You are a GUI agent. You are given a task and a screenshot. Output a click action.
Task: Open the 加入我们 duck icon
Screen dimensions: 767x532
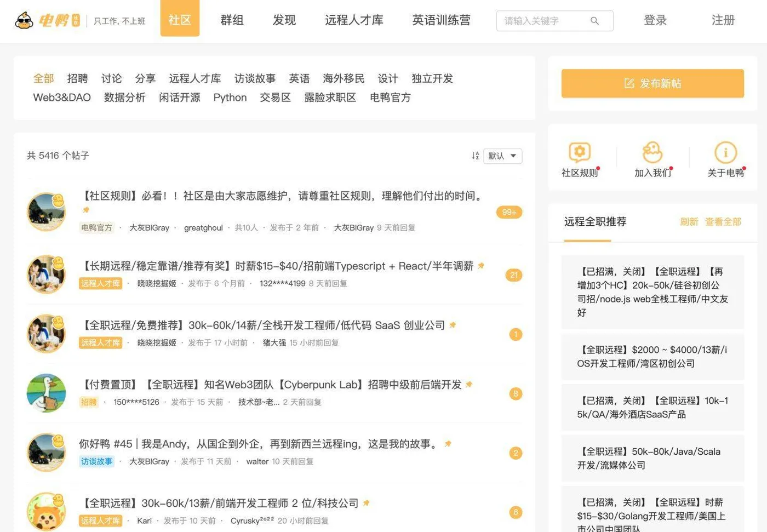point(652,152)
